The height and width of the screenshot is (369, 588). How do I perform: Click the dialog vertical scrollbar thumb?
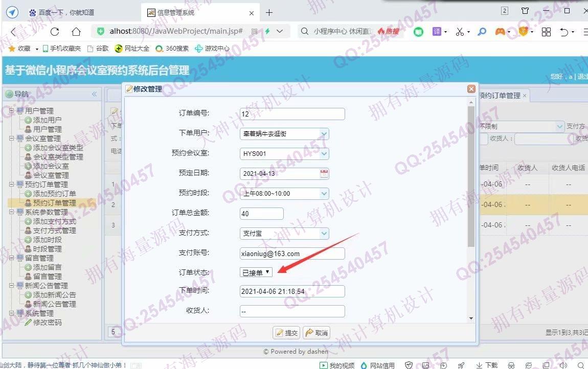tap(471, 176)
